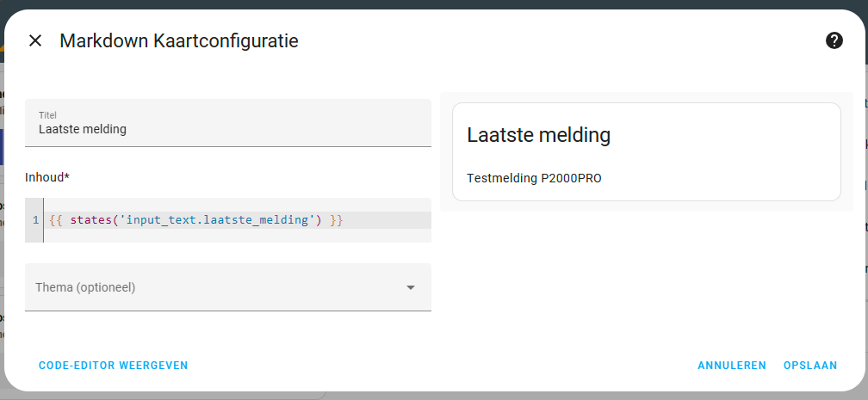Click the Thema dropdown arrow
The image size is (868, 400).
pyautogui.click(x=410, y=287)
